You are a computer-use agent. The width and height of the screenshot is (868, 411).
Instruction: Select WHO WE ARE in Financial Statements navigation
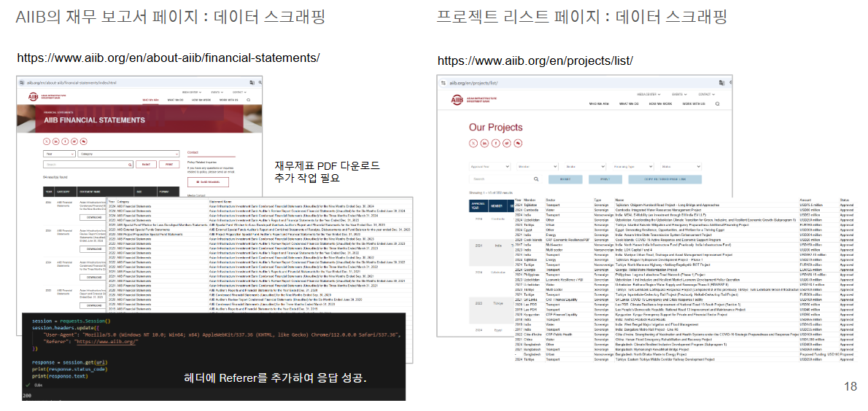[x=150, y=100]
